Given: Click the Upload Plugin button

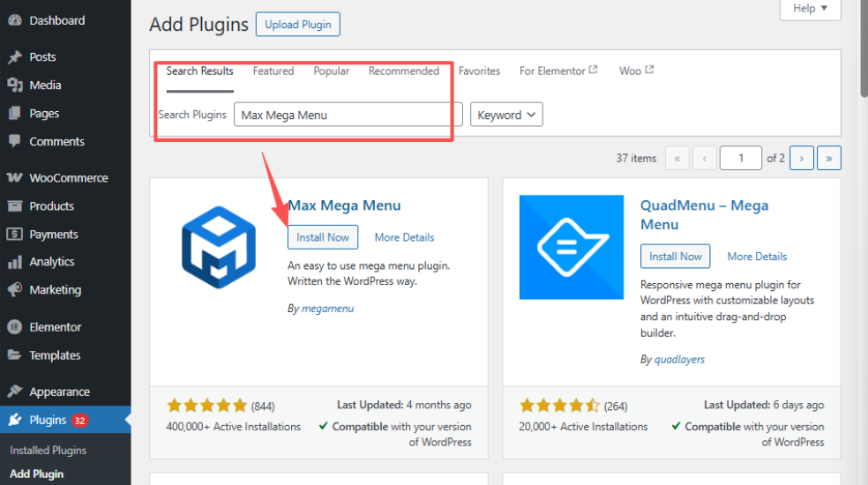Looking at the screenshot, I should tap(297, 25).
